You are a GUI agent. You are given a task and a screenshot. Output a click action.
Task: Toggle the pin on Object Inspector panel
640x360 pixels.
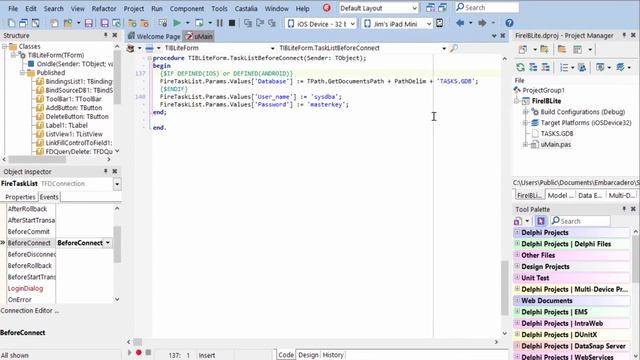106,171
